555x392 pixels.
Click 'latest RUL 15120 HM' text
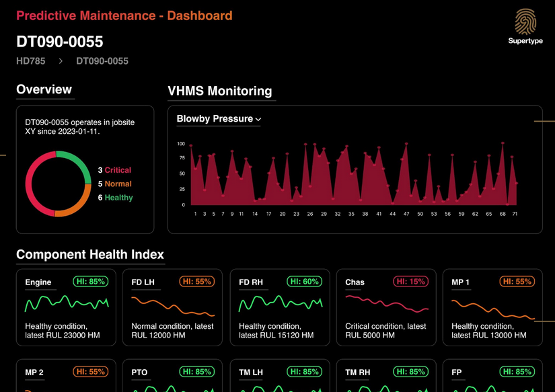(x=276, y=335)
